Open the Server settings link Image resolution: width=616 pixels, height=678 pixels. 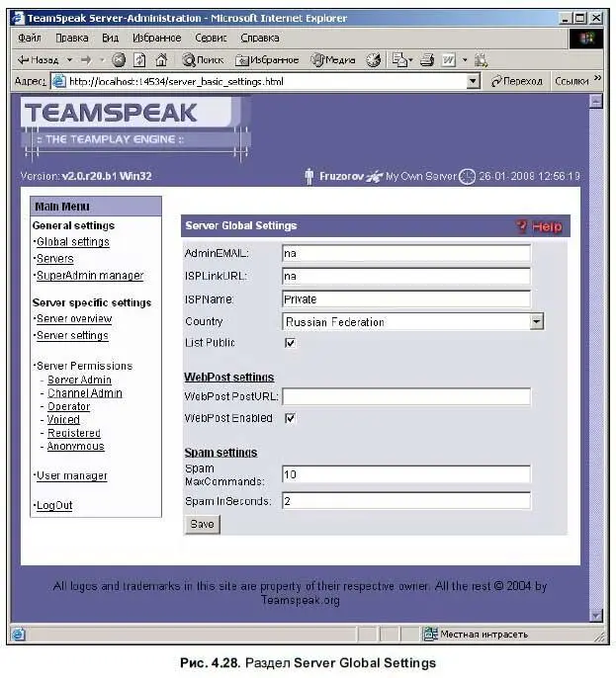coord(72,336)
